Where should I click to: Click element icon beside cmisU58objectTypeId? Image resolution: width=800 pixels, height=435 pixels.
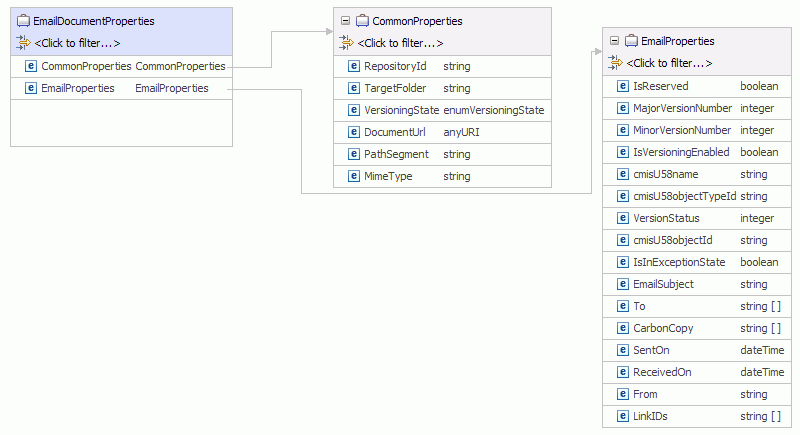point(622,196)
